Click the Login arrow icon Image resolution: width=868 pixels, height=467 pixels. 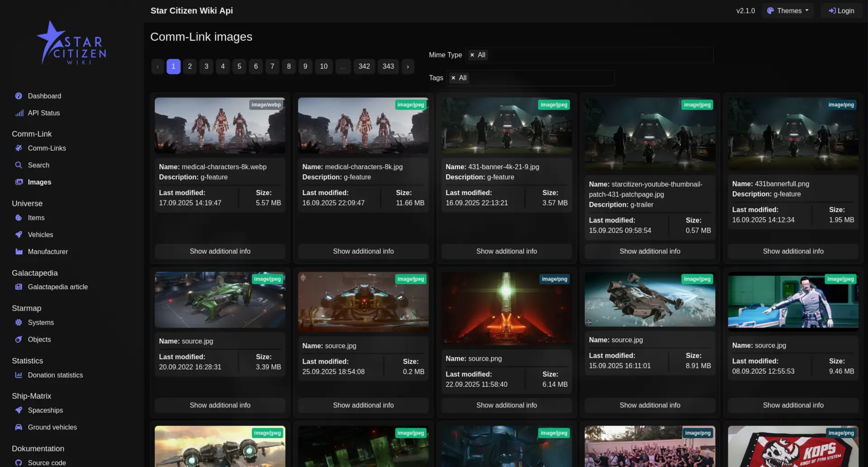click(832, 11)
